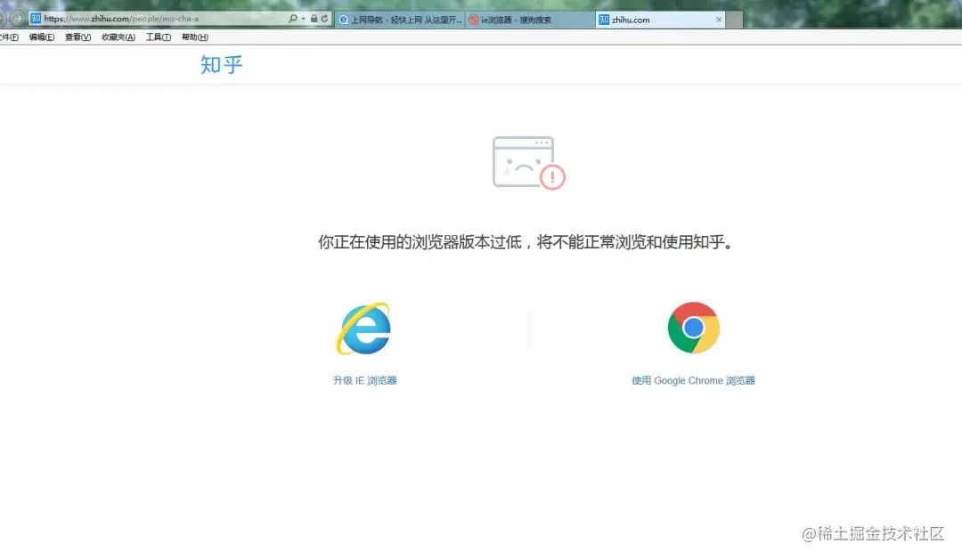The height and width of the screenshot is (560, 962).
Task: Click 使用 Google Chrome 浏览器 link
Action: coord(693,380)
